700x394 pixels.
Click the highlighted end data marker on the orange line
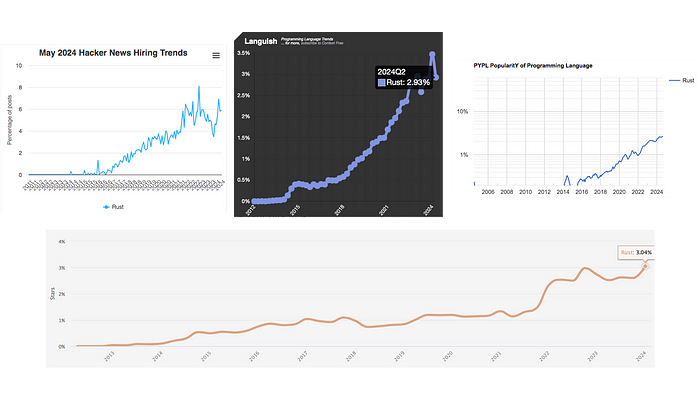click(645, 266)
